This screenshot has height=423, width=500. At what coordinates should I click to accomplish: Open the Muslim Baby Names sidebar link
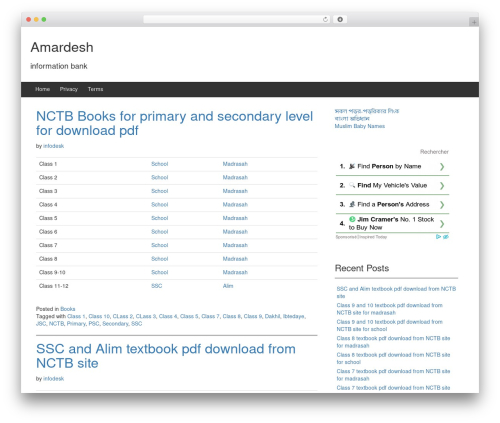pos(360,126)
